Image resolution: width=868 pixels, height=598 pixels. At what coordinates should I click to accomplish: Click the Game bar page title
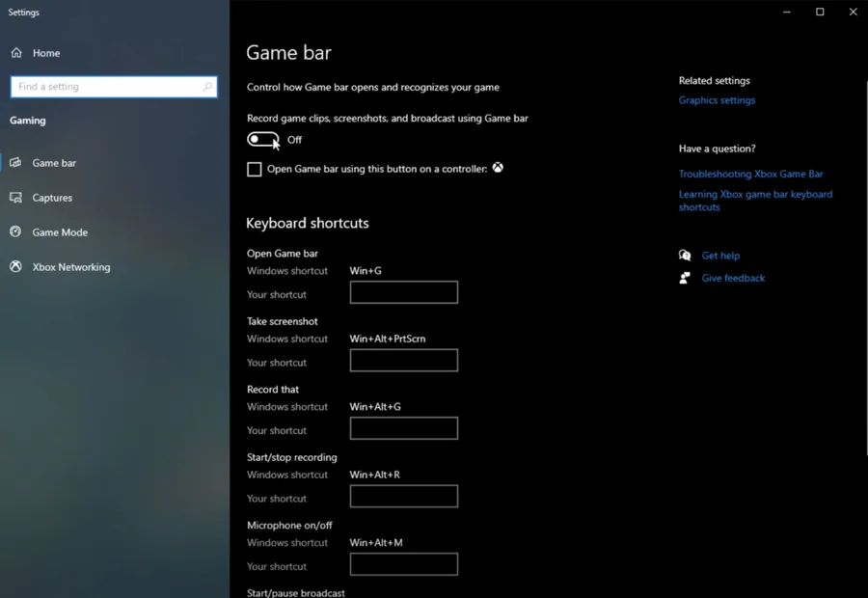tap(288, 53)
